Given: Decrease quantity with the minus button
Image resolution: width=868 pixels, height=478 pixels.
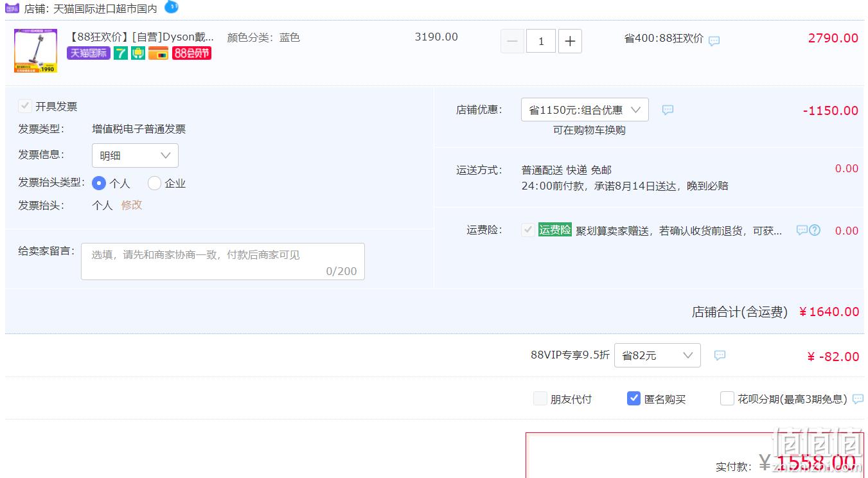Looking at the screenshot, I should point(512,41).
